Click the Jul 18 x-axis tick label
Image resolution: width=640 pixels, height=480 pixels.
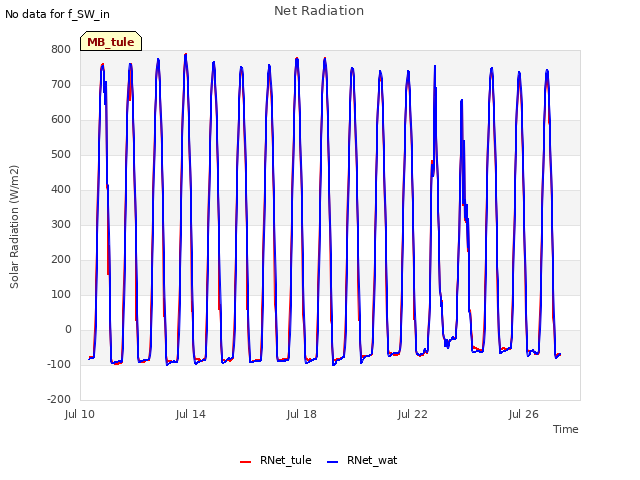click(x=302, y=414)
